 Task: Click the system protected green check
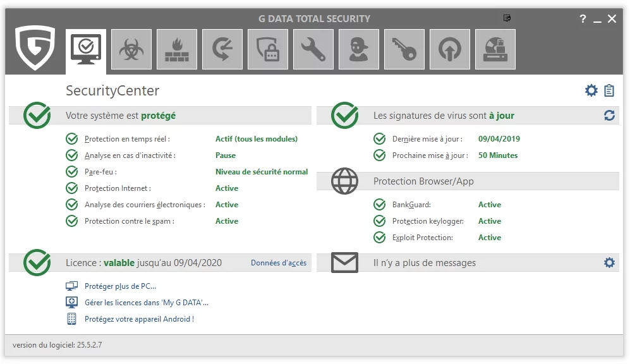[37, 115]
